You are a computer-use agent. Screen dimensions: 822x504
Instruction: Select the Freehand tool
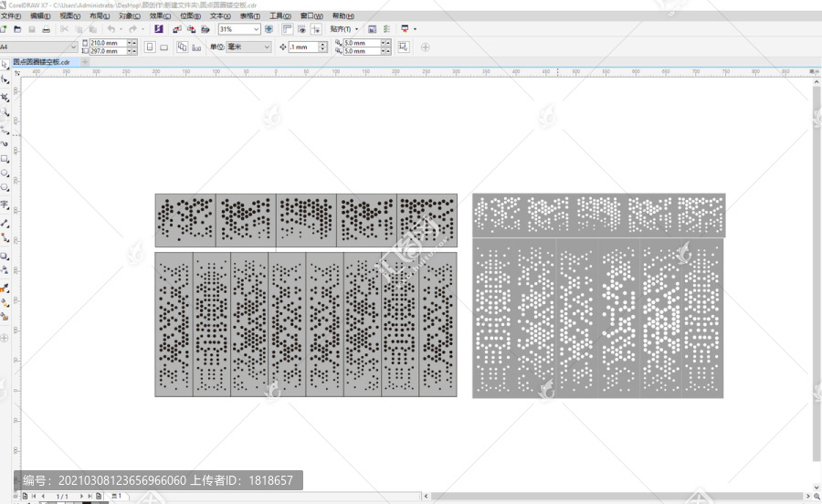tap(5, 130)
